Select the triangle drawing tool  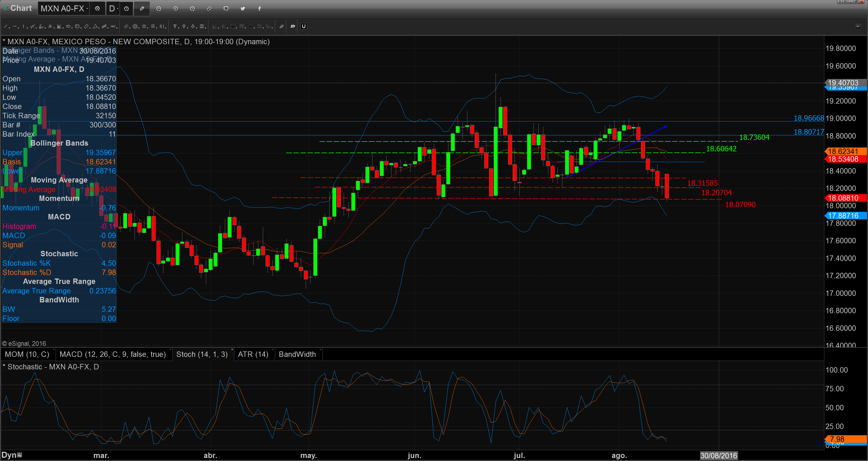point(95,26)
